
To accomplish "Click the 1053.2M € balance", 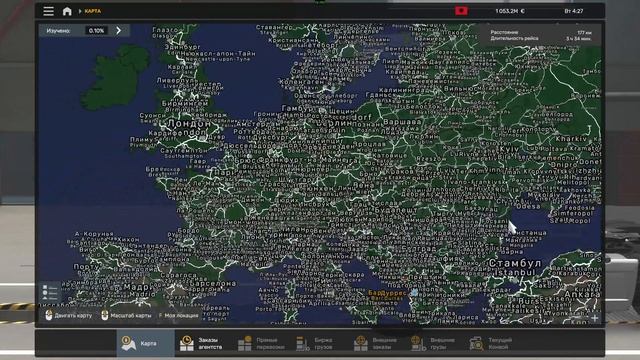I will [510, 11].
